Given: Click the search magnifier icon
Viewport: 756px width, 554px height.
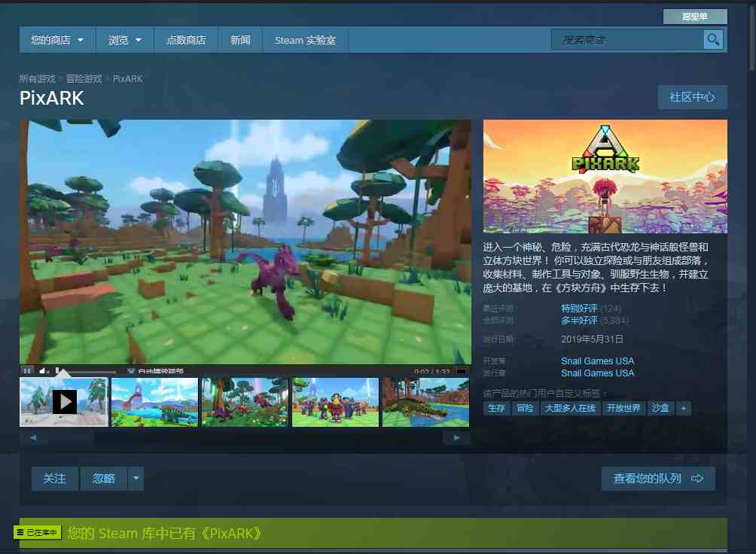Looking at the screenshot, I should [x=713, y=40].
